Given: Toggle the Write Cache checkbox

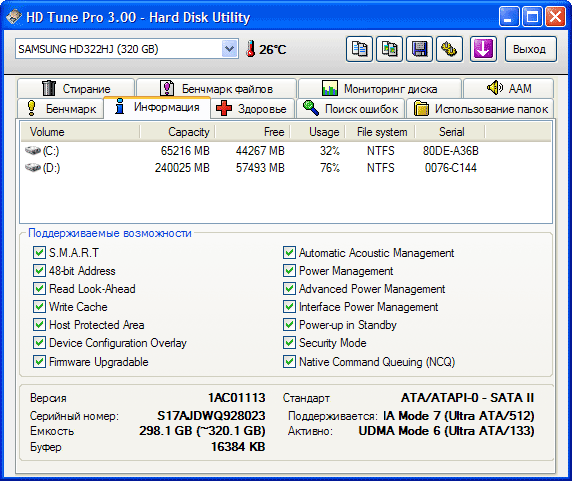Looking at the screenshot, I should (39, 306).
